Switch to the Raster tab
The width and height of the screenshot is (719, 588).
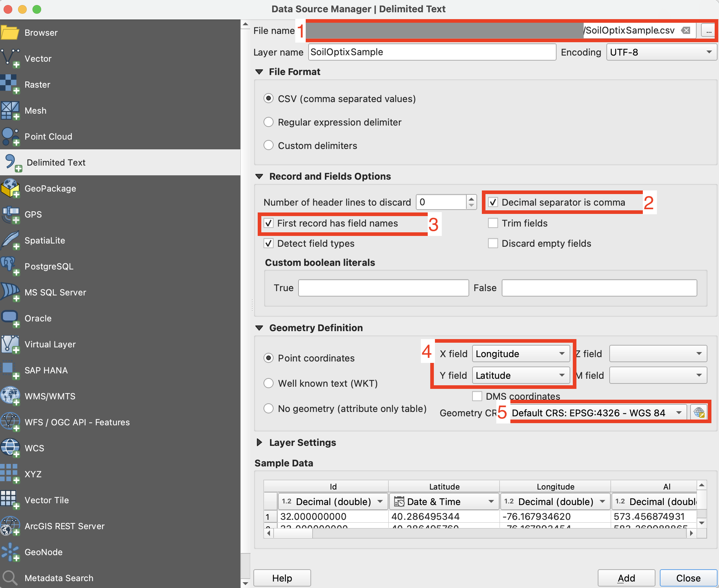point(38,84)
